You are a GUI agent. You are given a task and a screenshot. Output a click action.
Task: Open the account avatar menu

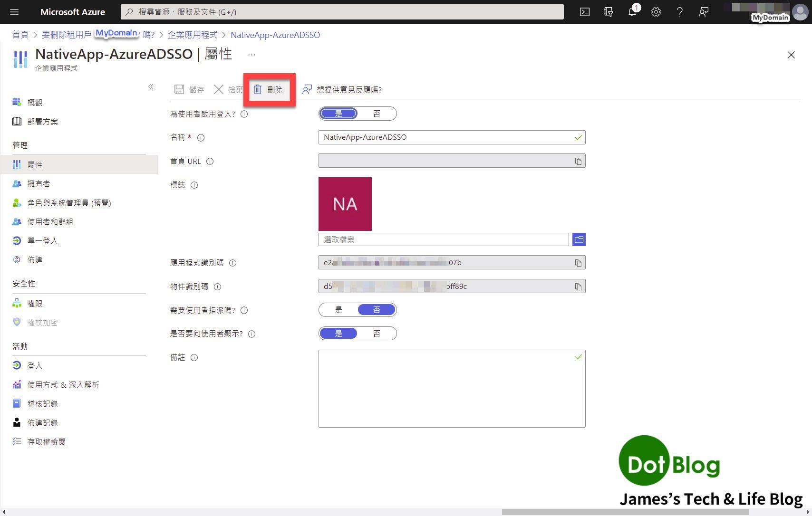click(x=800, y=12)
